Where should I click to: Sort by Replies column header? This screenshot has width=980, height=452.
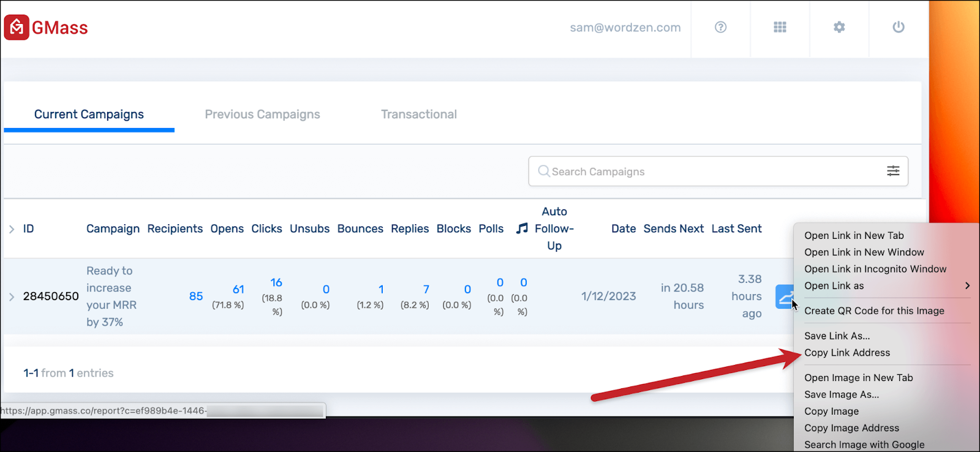click(x=410, y=228)
